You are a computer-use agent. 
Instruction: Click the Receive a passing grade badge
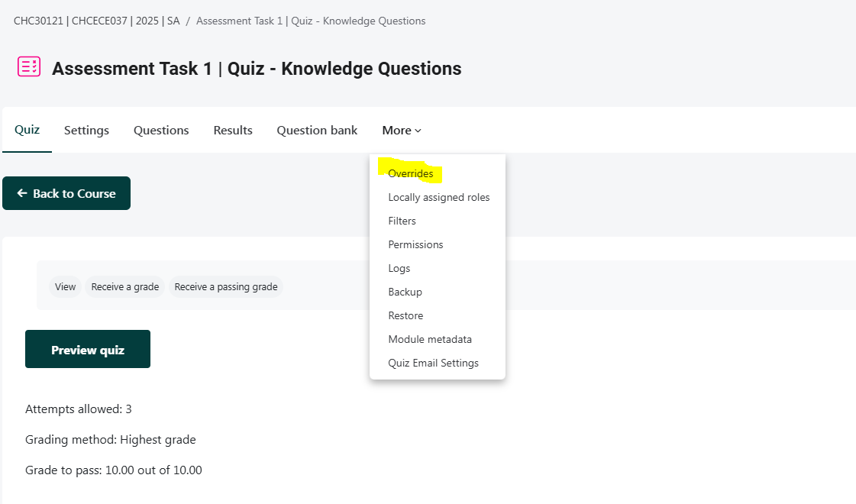(226, 287)
